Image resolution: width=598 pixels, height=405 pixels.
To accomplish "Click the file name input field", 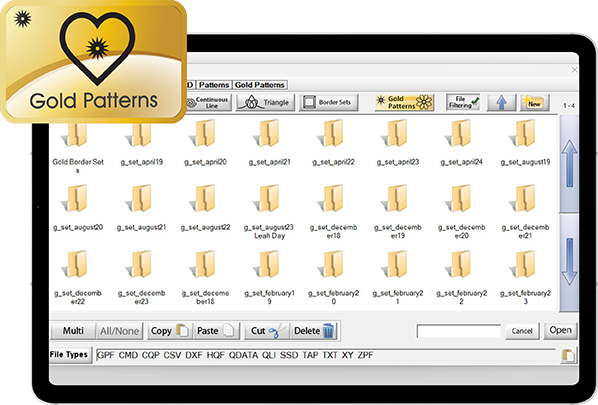I will 459,331.
